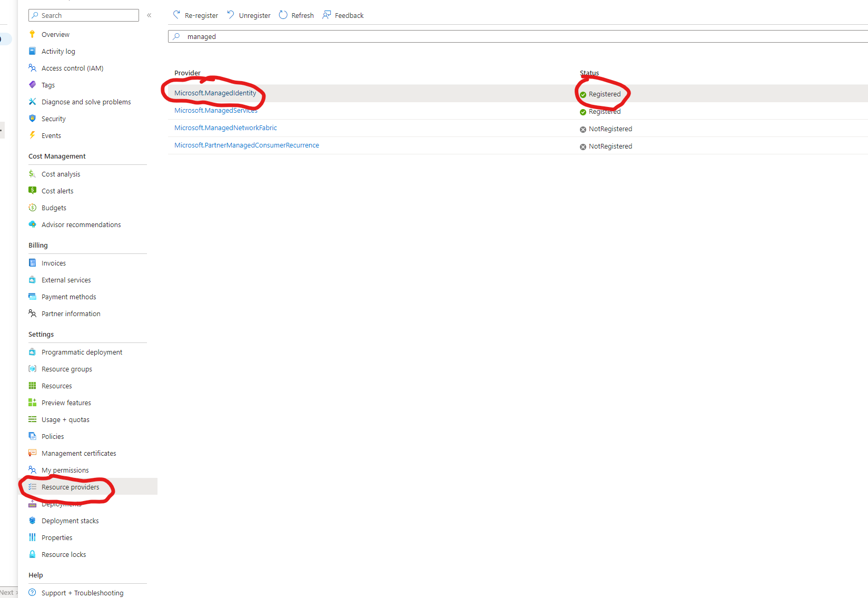Open Activity log via its icon
868x598 pixels.
pos(33,51)
